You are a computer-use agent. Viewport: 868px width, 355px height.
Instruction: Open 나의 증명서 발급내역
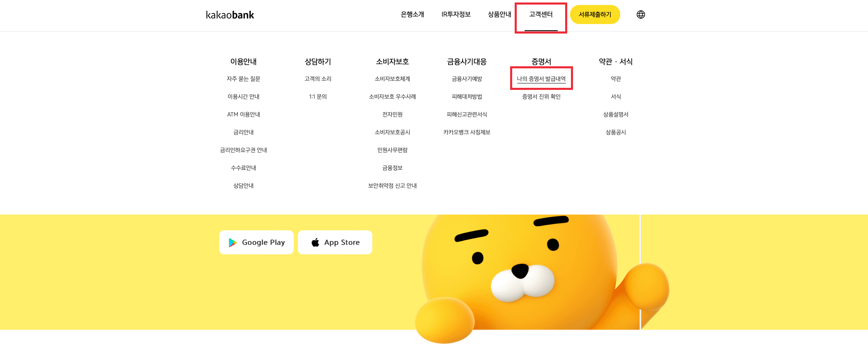point(542,79)
